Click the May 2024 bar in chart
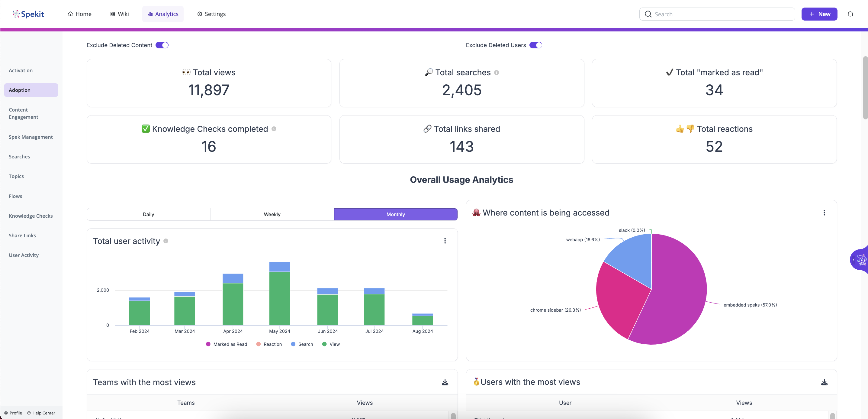868x419 pixels. tap(279, 294)
